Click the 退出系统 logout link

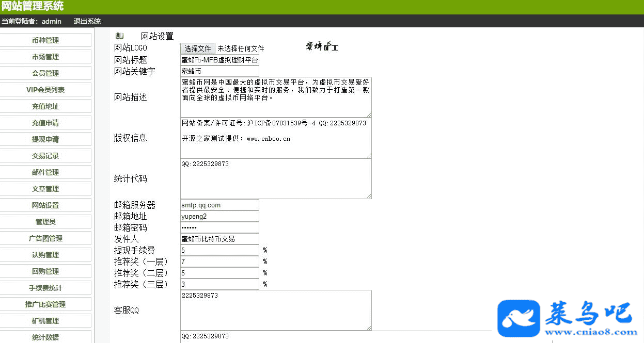[x=87, y=22]
